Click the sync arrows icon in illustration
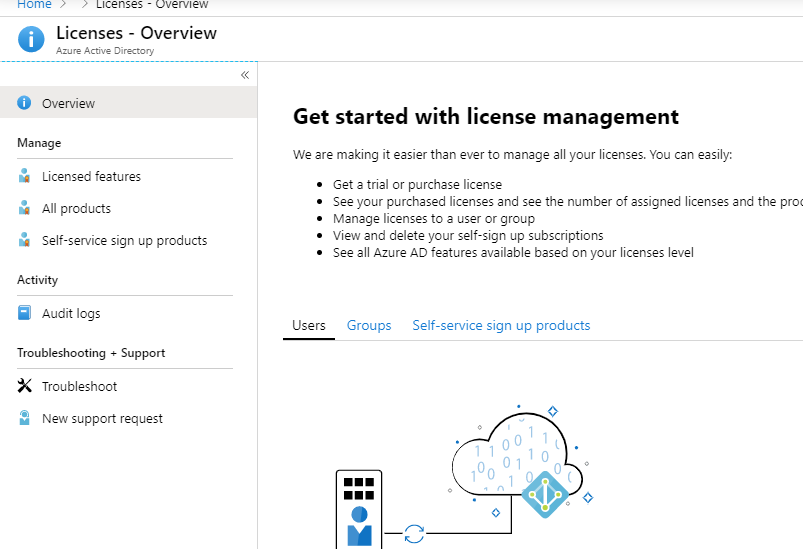Screen dimensions: 803x549 click(x=414, y=534)
